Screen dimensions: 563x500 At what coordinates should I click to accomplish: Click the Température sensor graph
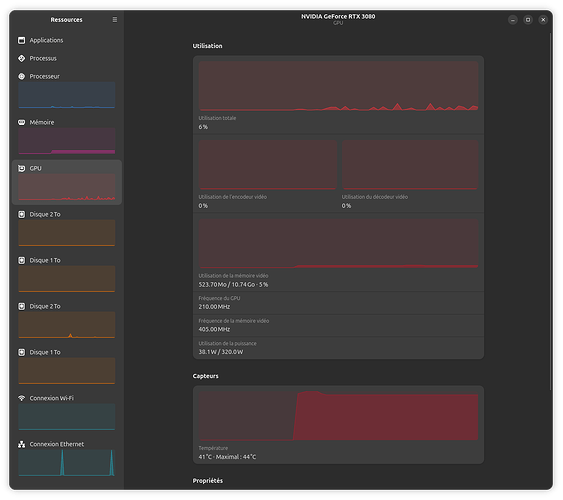[x=338, y=416]
